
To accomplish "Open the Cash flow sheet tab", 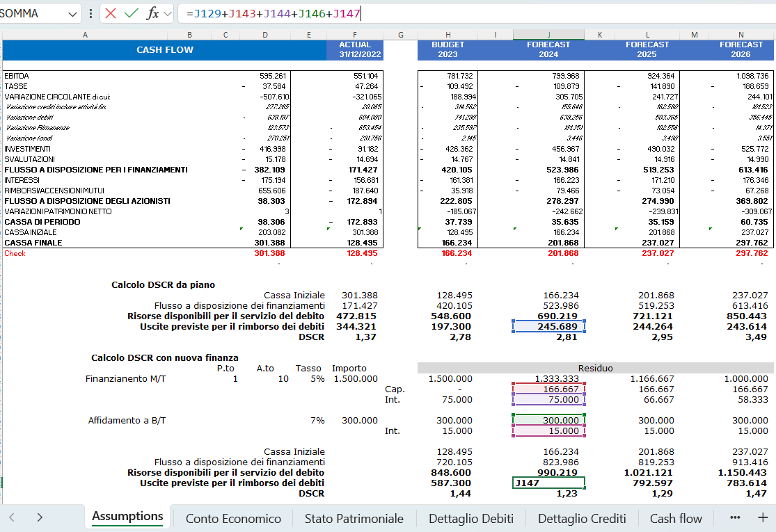I will (676, 518).
